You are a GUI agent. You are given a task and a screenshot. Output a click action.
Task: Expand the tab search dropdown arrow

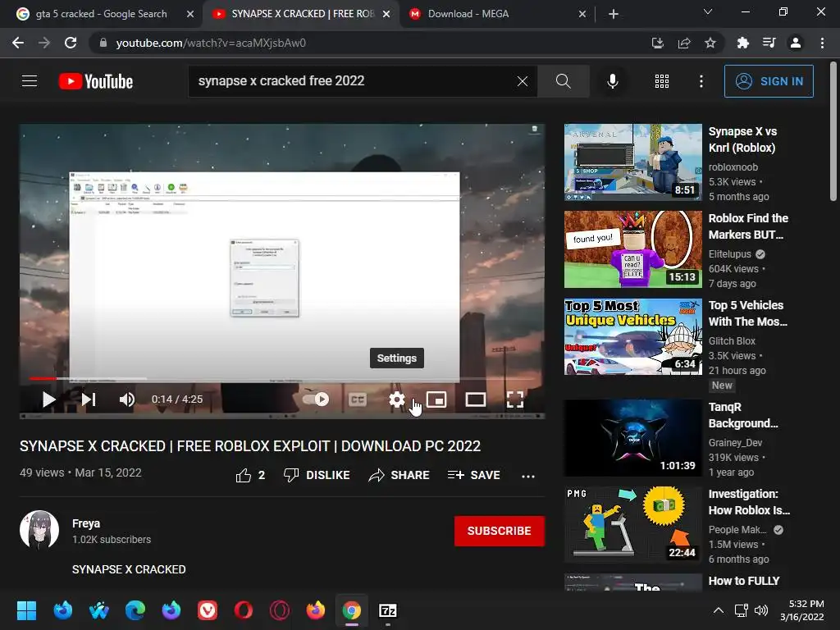click(x=708, y=11)
